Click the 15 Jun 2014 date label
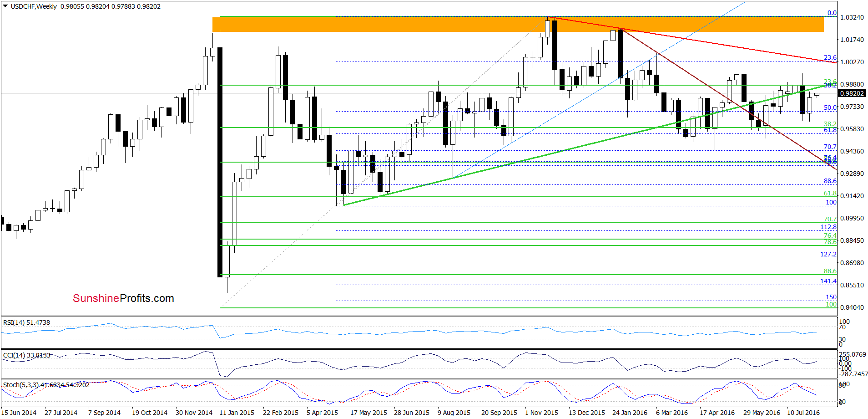Image resolution: width=868 pixels, height=419 pixels. click(19, 413)
